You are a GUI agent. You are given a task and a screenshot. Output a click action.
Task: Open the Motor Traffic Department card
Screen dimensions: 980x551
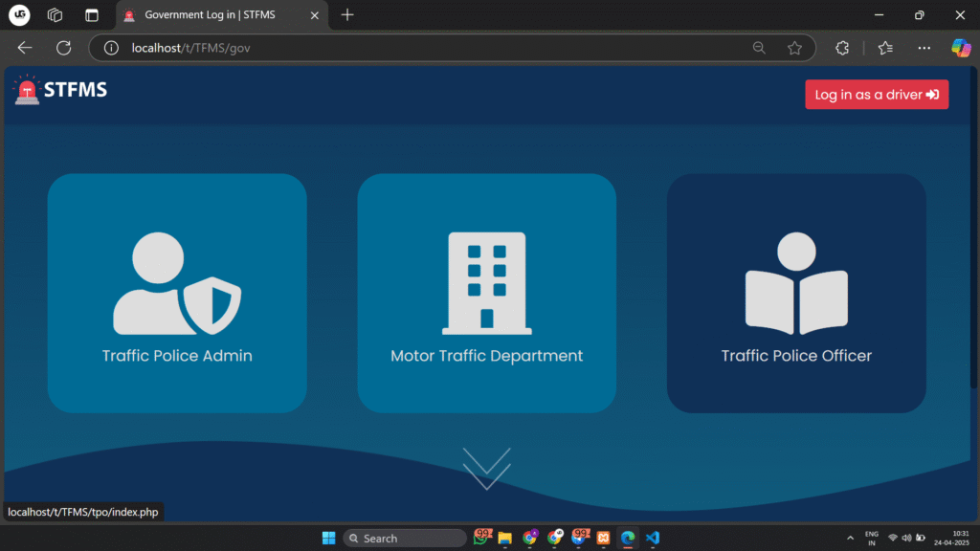[x=486, y=293]
